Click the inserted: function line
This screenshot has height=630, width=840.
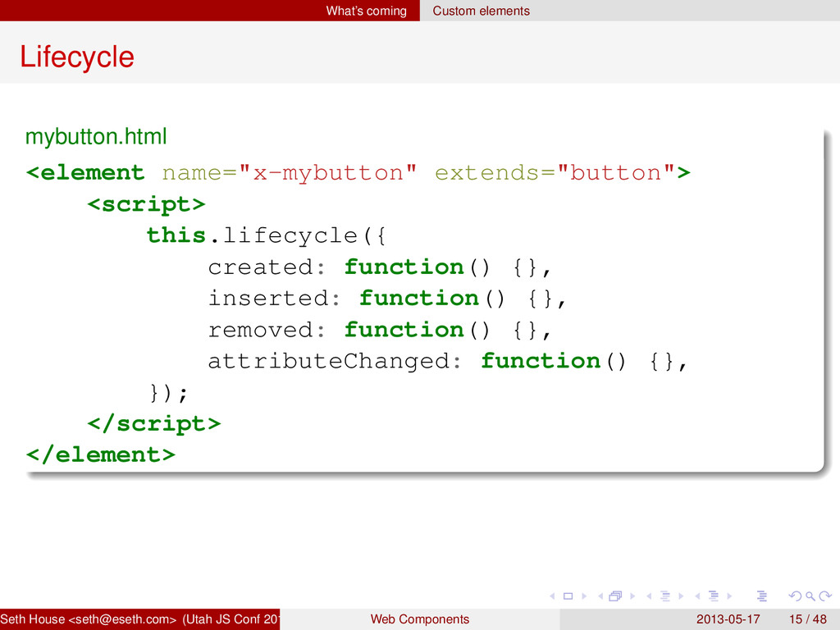pyautogui.click(x=387, y=299)
